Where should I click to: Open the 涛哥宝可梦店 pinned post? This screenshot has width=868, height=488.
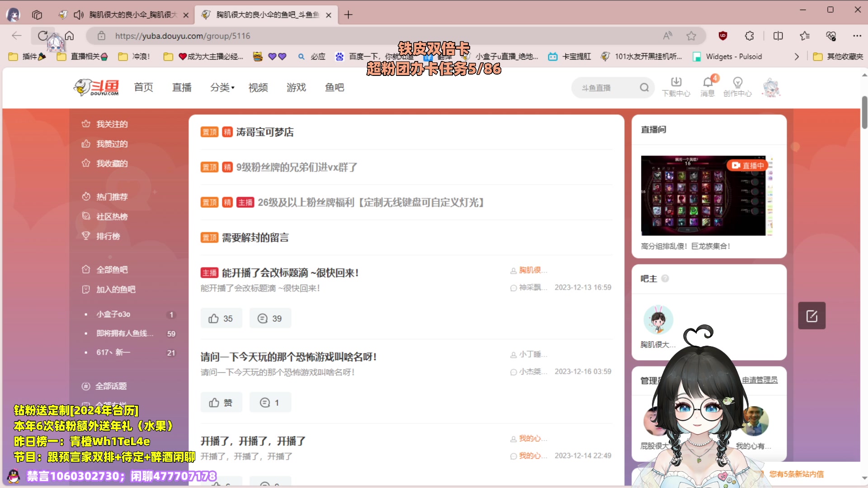click(x=264, y=132)
